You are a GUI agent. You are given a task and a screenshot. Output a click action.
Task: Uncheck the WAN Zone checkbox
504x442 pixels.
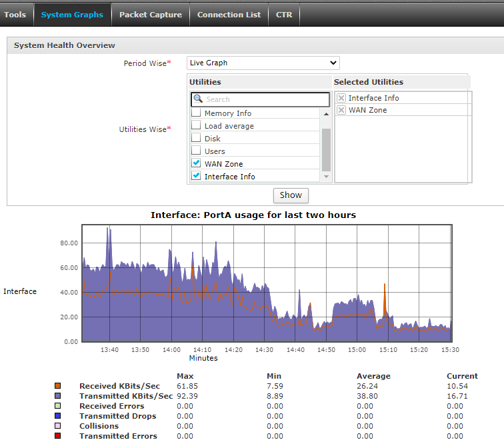196,163
